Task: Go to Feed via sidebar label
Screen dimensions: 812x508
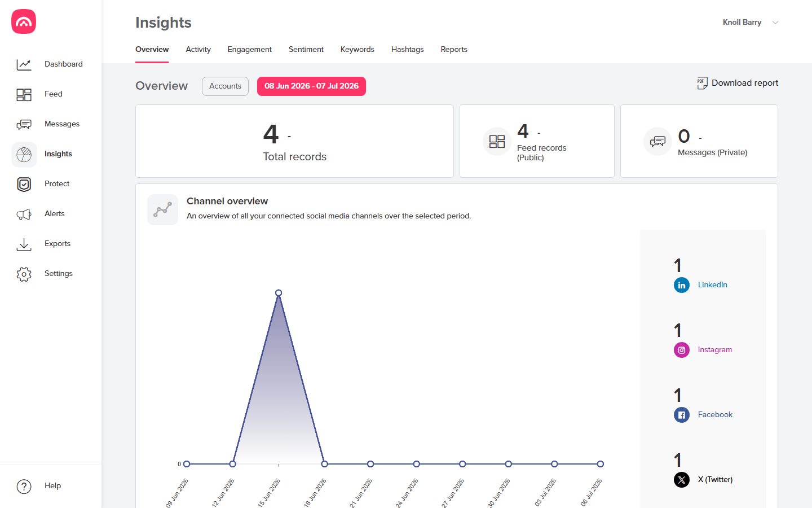Action: 54,94
